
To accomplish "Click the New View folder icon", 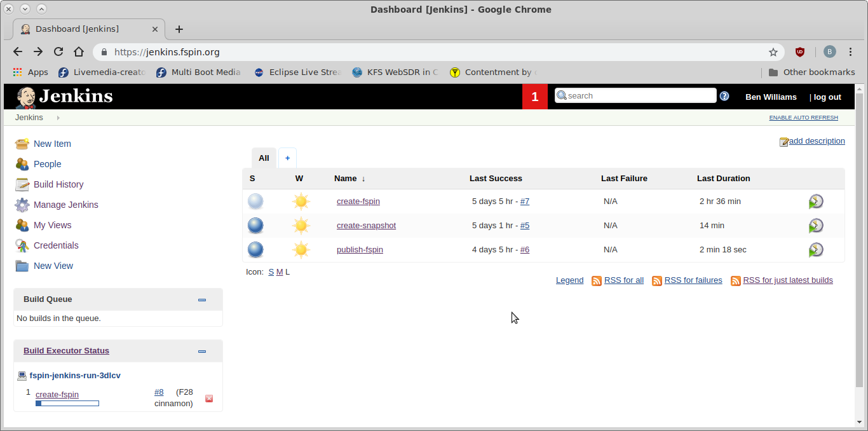I will 22,266.
